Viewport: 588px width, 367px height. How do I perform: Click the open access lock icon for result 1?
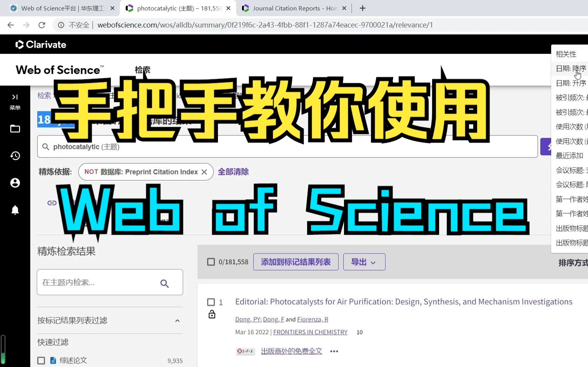[x=212, y=314]
